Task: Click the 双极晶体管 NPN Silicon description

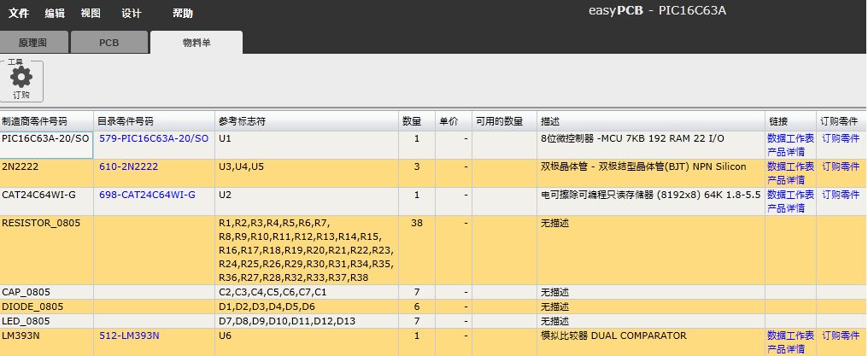Action: (651, 173)
